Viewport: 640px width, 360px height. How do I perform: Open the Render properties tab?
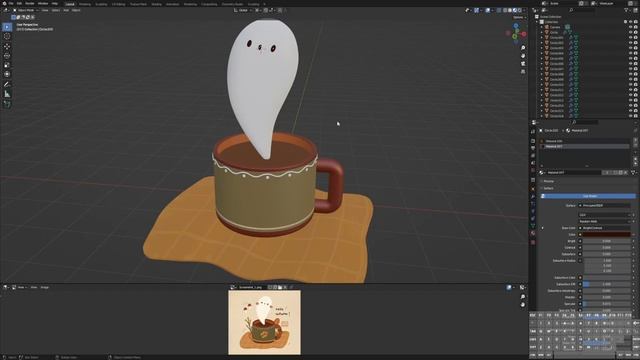click(x=533, y=141)
